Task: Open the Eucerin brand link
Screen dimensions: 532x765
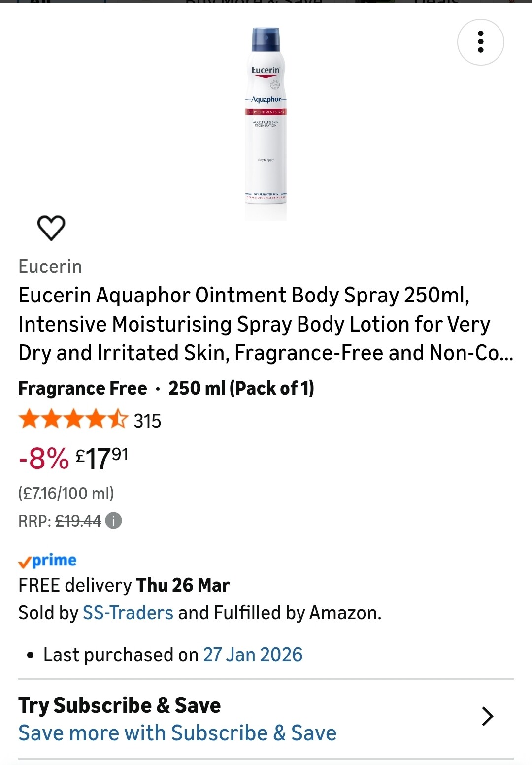Action: (x=50, y=266)
